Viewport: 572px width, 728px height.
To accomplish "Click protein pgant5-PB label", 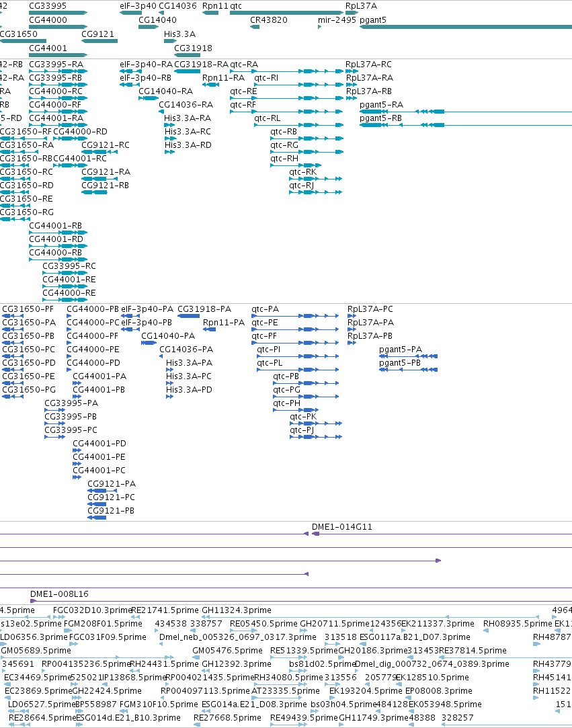I will [400, 362].
